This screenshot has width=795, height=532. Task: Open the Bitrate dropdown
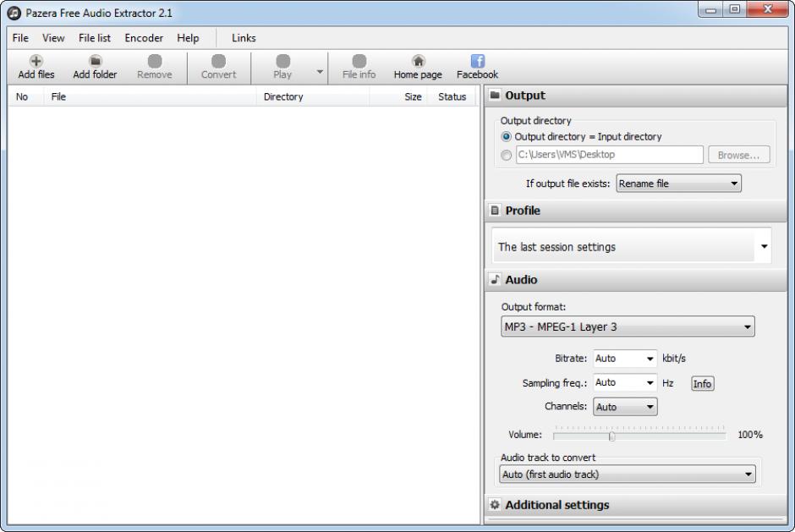pyautogui.click(x=625, y=359)
